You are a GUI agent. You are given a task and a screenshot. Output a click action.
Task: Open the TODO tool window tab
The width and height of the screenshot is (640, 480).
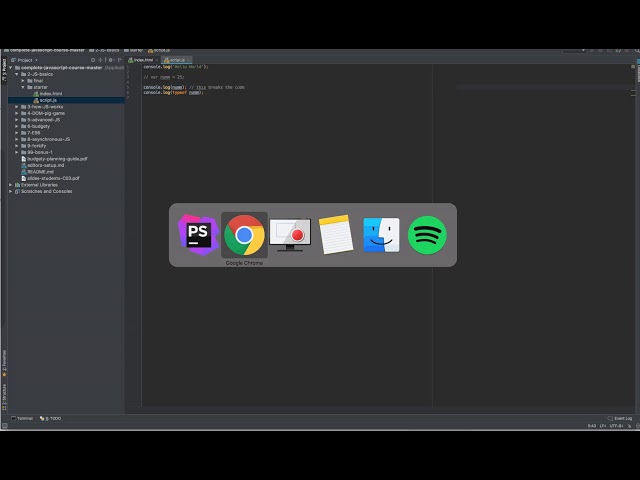pos(50,418)
